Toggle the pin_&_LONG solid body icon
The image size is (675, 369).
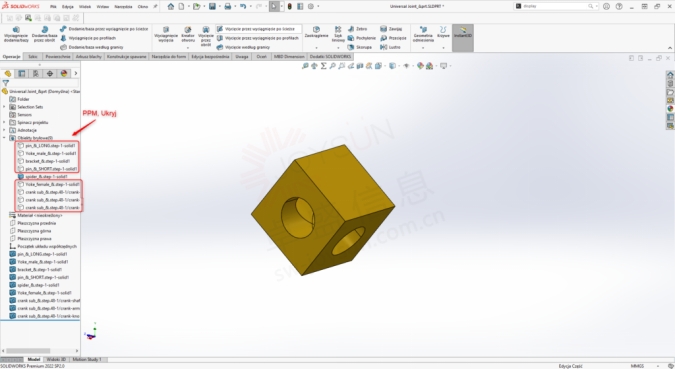(21, 146)
